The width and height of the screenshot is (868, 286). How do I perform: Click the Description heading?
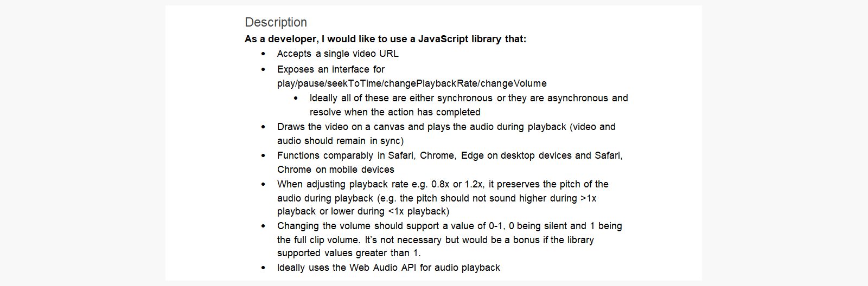[276, 22]
